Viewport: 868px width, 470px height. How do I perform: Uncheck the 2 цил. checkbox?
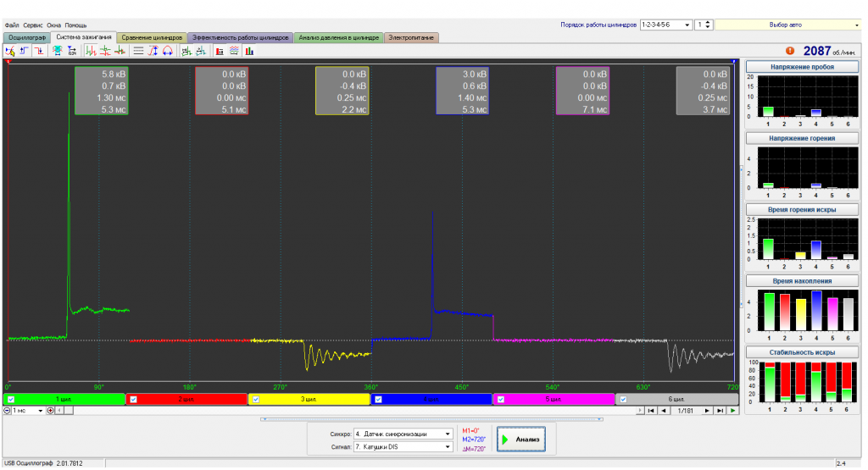(133, 399)
